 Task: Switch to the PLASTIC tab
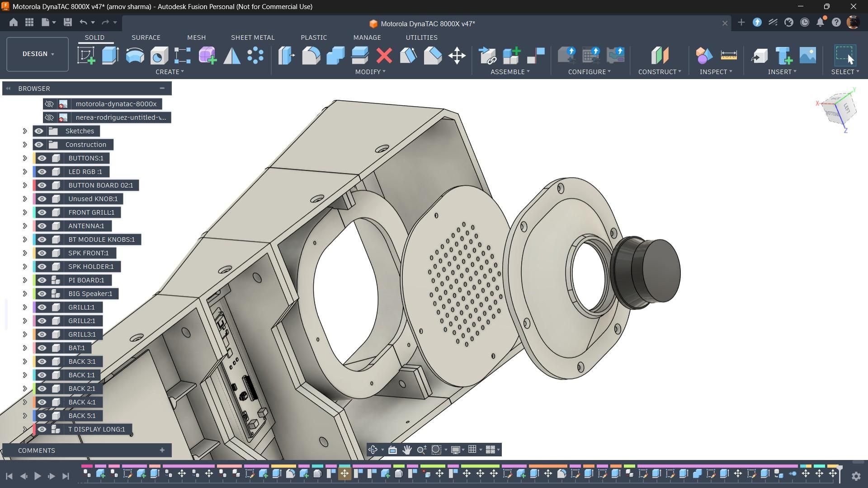pyautogui.click(x=314, y=38)
